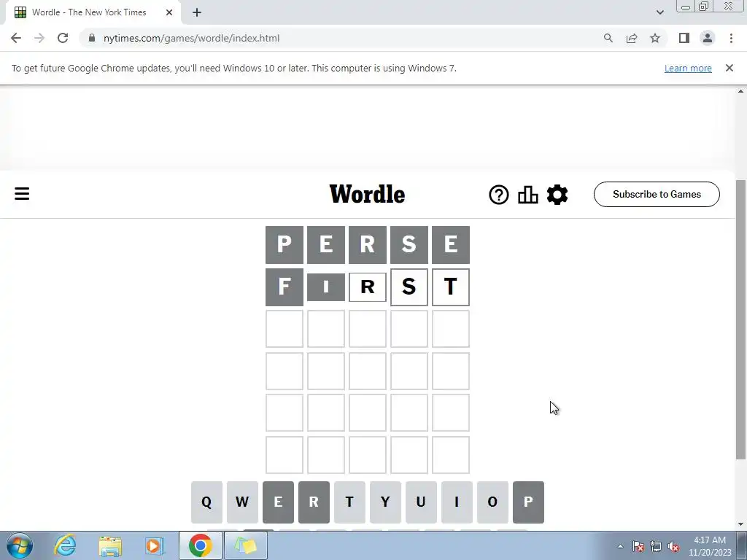Tap the U key on the keyboard

[x=421, y=502]
